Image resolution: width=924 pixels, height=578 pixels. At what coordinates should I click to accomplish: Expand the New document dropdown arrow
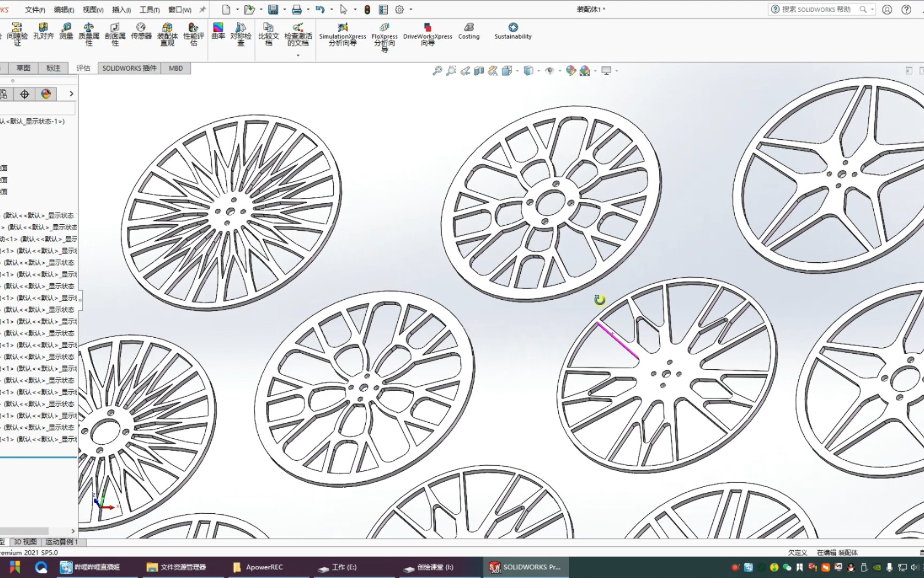[237, 10]
